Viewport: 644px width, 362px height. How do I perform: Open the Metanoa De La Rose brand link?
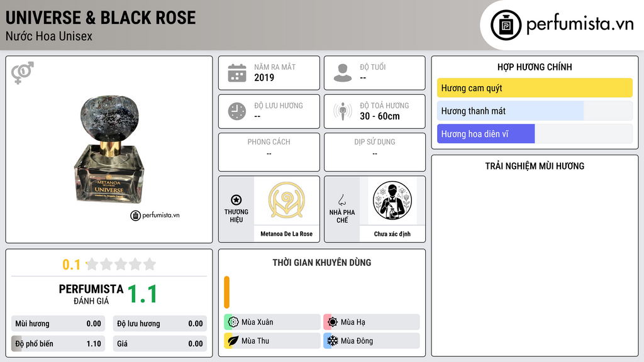tap(287, 234)
